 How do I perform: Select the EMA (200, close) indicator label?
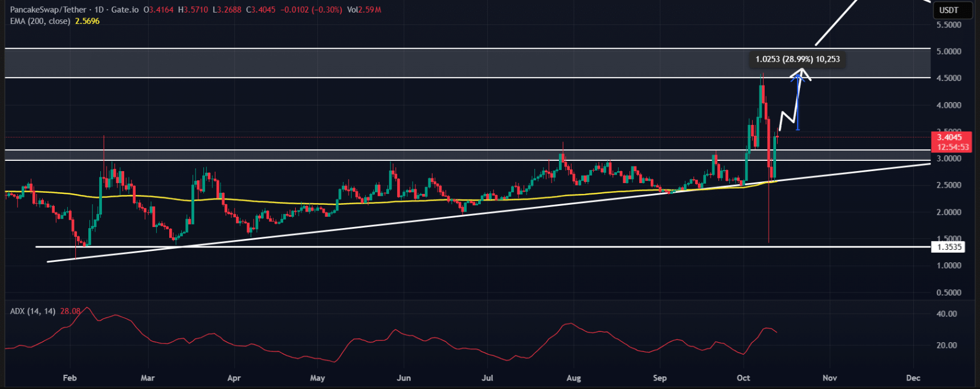pos(40,21)
